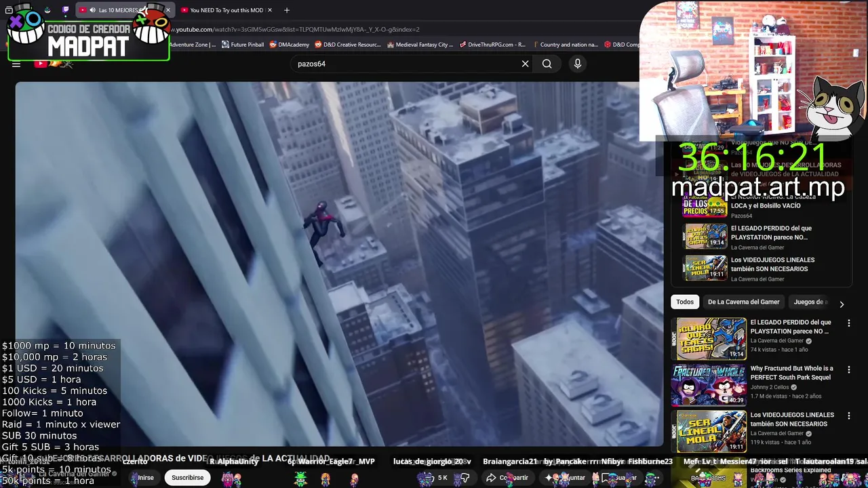The height and width of the screenshot is (488, 868).
Task: Open the D&D Creative Resources bookmark
Action: coord(347,45)
